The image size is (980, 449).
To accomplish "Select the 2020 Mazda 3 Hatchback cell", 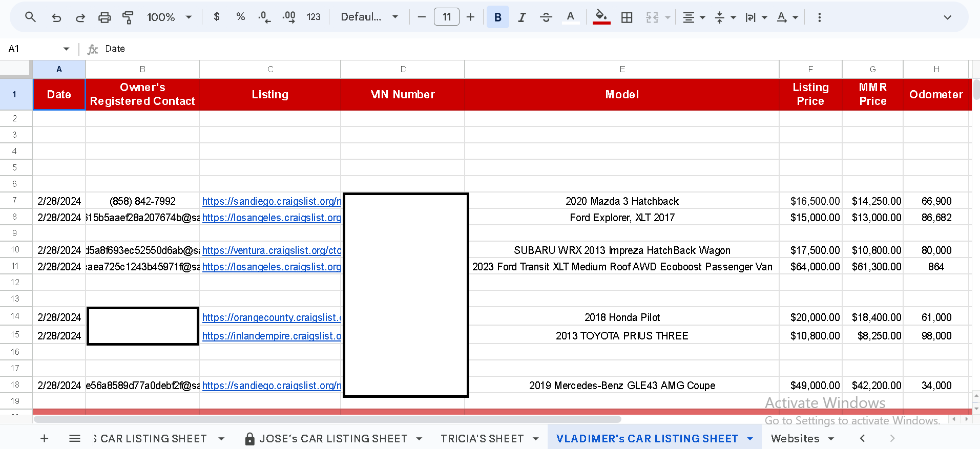I will coord(622,201).
